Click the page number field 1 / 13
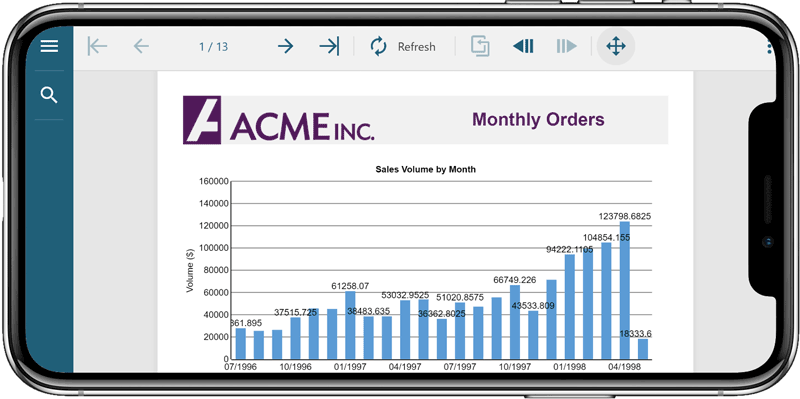This screenshot has width=800, height=399. [214, 47]
